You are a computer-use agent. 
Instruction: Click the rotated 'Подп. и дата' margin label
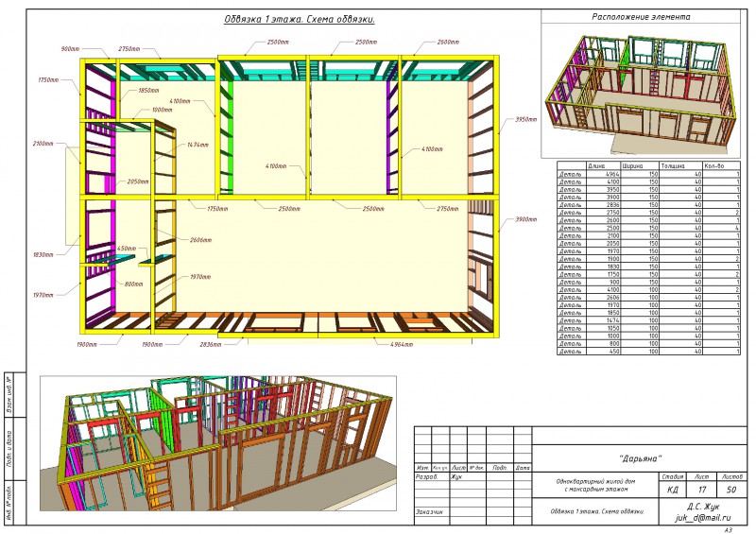9,449
